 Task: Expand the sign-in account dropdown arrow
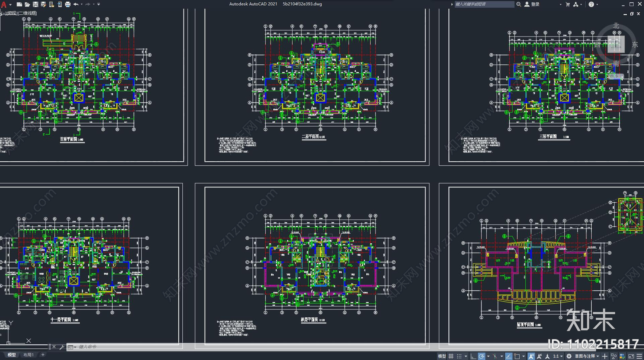click(x=560, y=4)
